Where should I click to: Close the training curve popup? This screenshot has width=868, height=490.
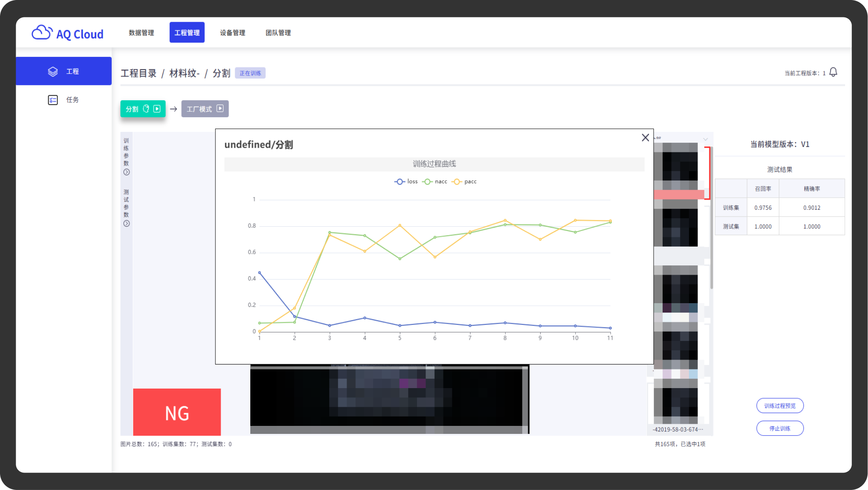click(x=645, y=138)
